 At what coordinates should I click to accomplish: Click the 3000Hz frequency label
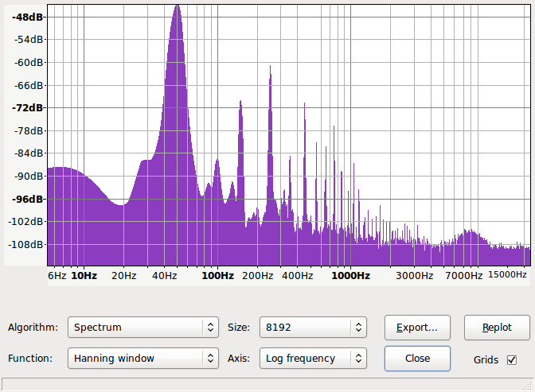tap(414, 275)
